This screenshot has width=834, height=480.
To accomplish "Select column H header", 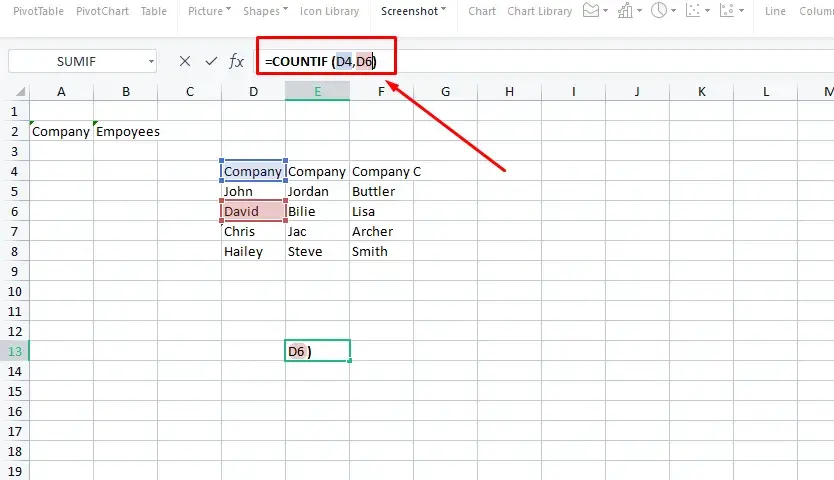I will pos(510,92).
